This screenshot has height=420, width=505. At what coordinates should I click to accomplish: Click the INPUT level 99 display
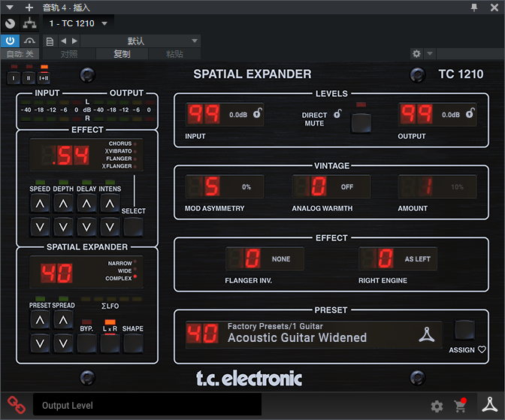pyautogui.click(x=204, y=114)
